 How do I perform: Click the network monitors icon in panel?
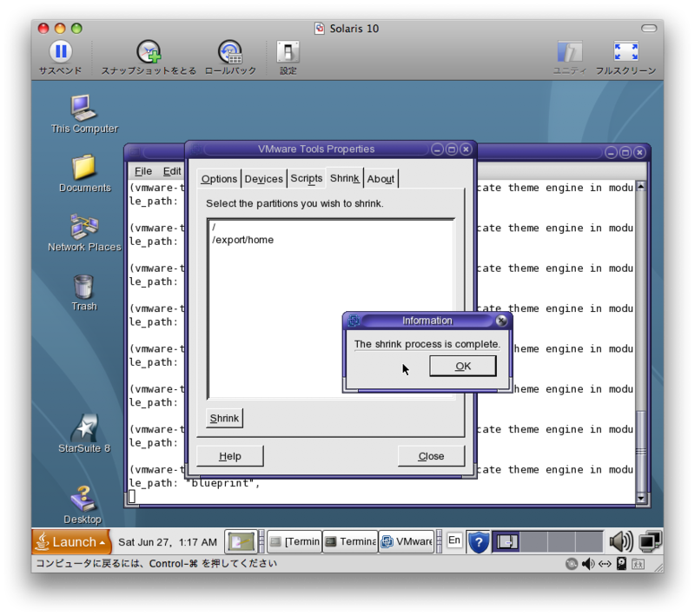[x=650, y=541]
